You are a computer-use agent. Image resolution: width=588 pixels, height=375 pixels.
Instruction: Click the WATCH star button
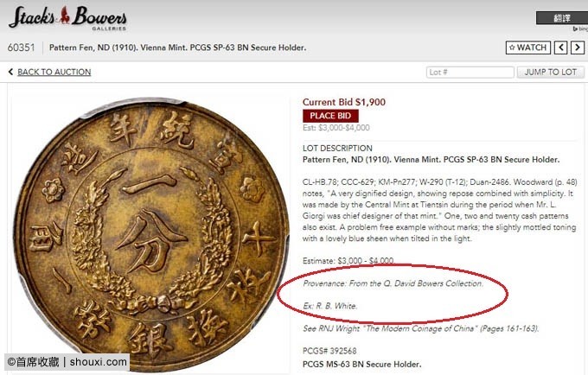pos(528,48)
